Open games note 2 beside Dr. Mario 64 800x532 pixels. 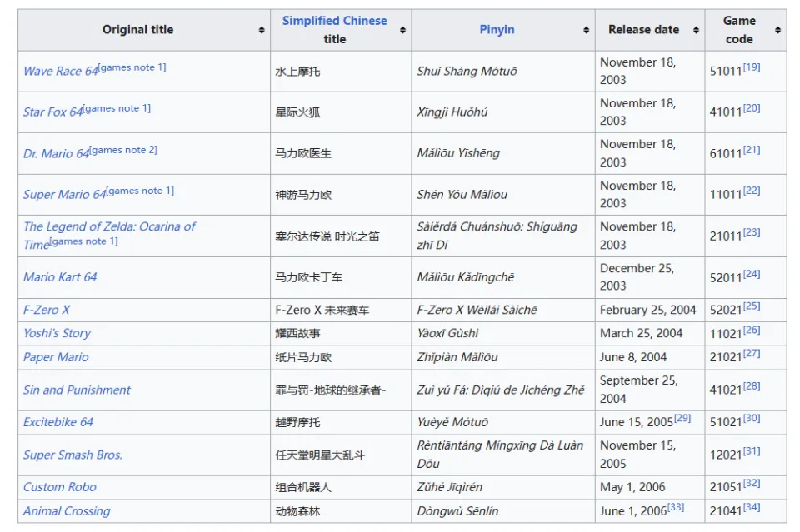click(x=124, y=150)
